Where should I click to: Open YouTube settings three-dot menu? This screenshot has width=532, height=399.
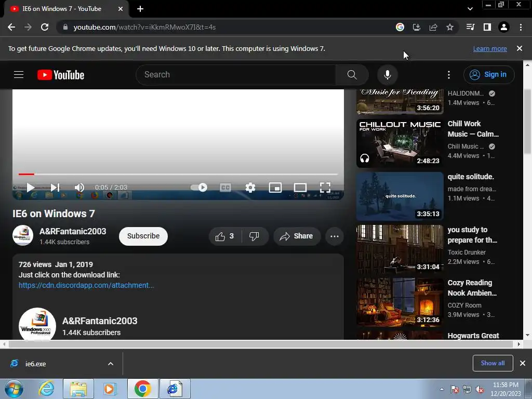(449, 75)
